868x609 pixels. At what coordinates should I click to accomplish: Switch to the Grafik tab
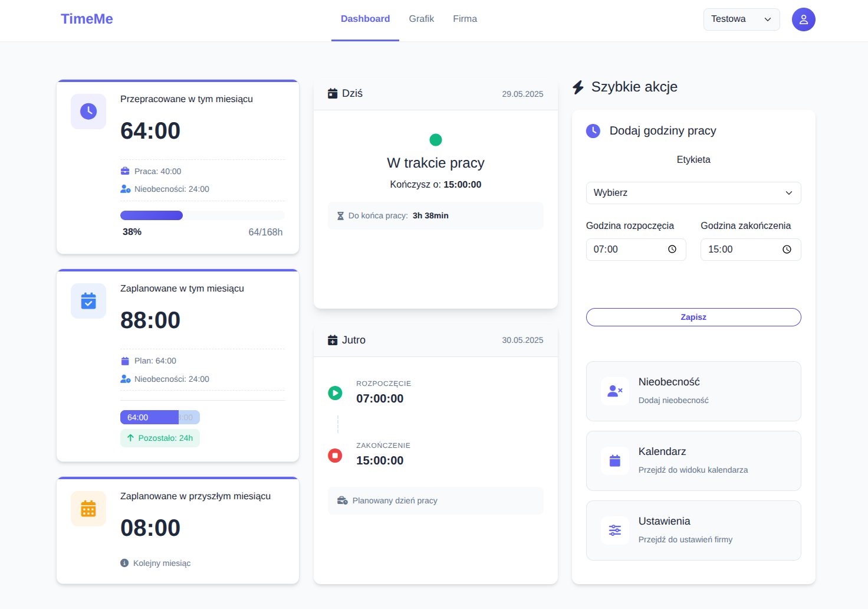pyautogui.click(x=421, y=18)
